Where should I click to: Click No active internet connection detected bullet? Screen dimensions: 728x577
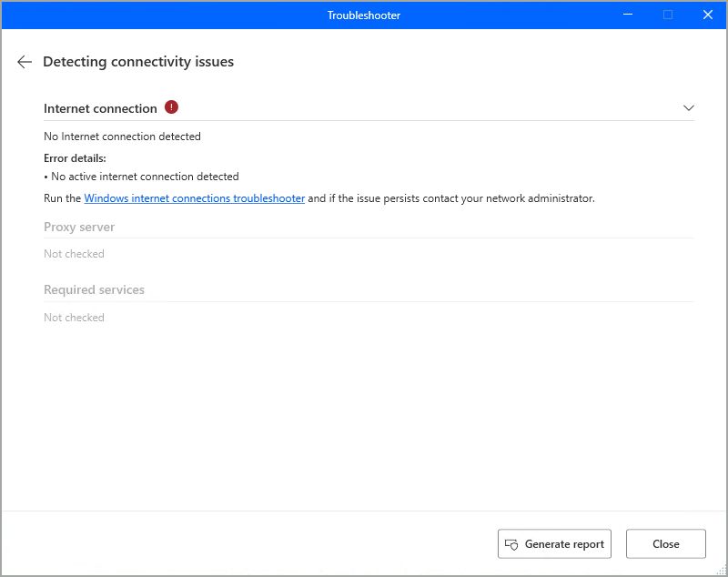141,177
